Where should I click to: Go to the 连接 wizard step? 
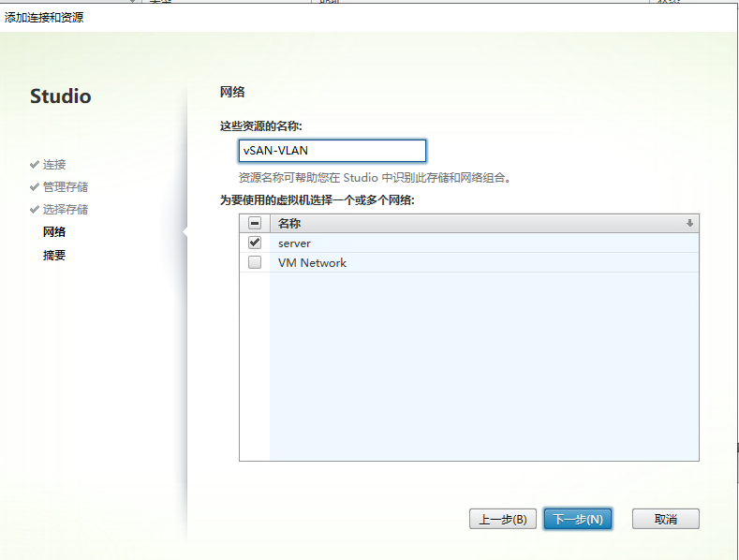(x=54, y=165)
